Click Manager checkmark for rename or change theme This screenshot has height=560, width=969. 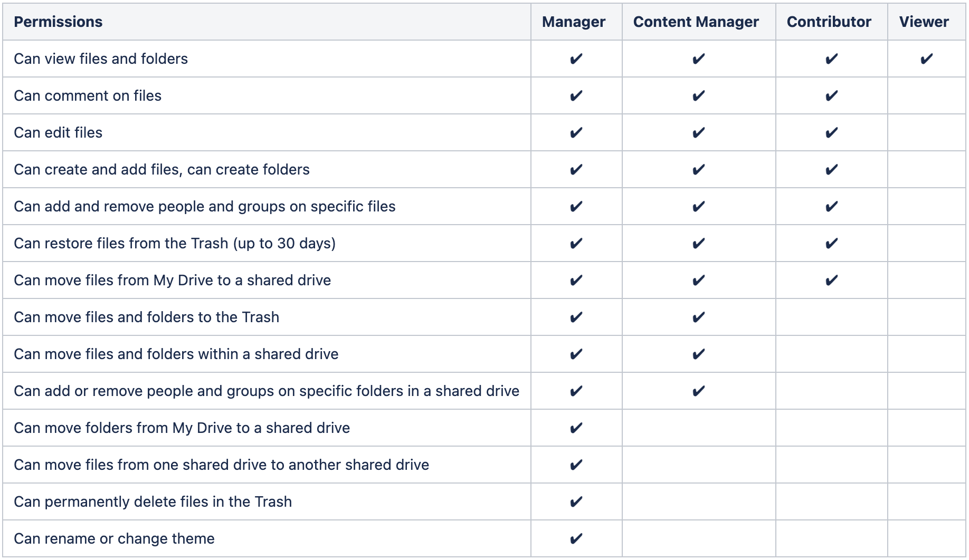(x=576, y=539)
